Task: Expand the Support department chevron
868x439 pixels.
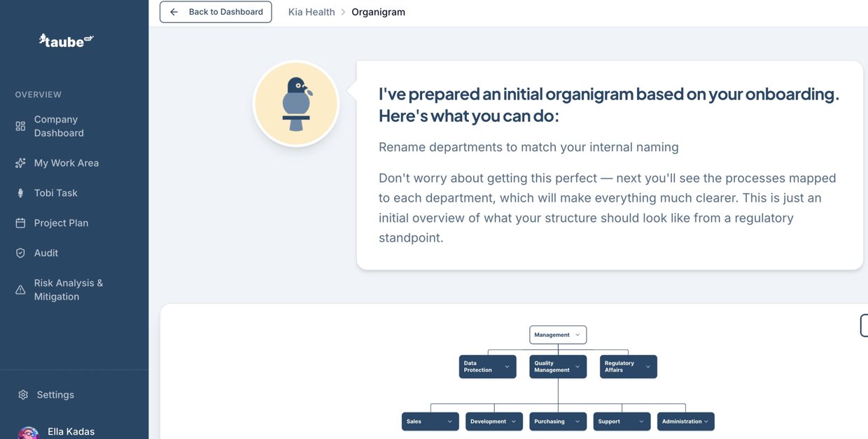Action: pos(641,421)
